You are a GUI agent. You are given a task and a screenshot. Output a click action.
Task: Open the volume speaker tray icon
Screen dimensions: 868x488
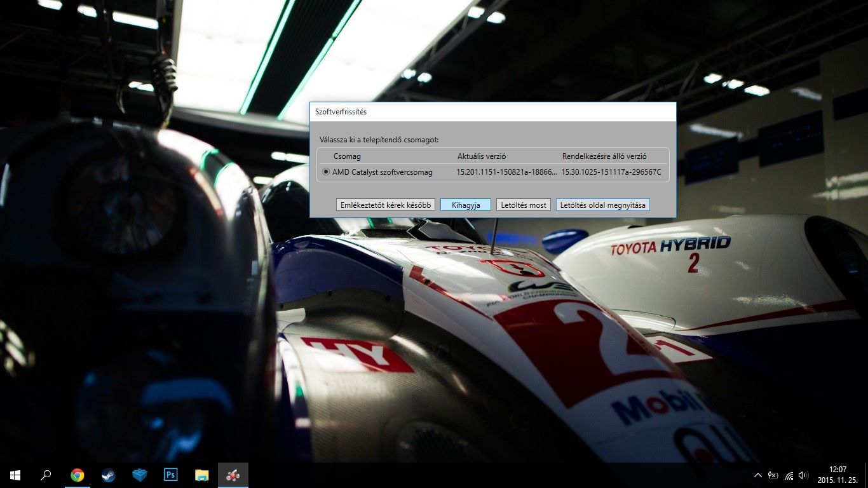(803, 475)
